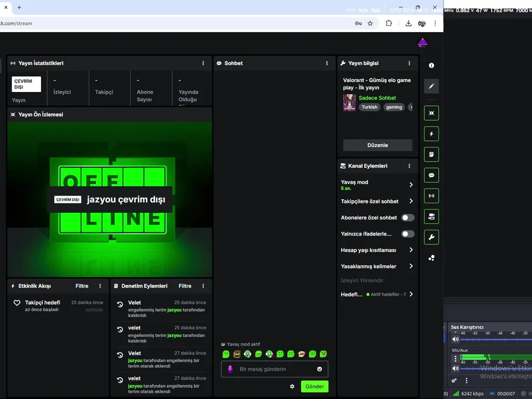
Task: Open OBS audio mixer advanced gears icon
Action: click(x=454, y=381)
